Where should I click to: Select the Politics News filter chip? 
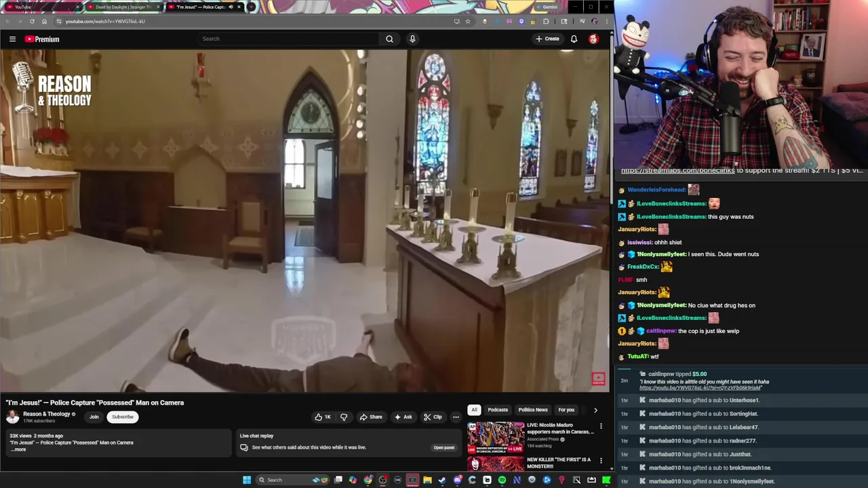533,410
